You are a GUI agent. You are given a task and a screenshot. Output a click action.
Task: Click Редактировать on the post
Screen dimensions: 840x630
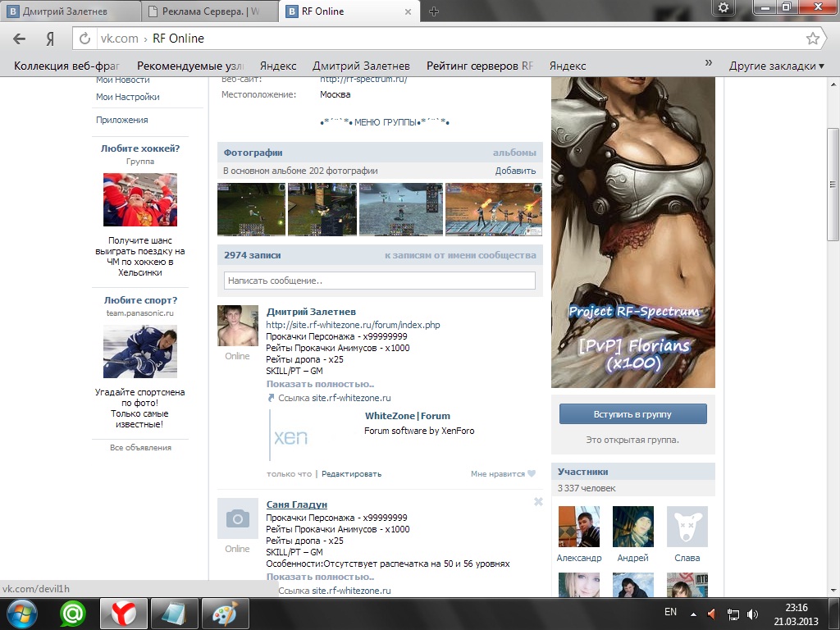[351, 474]
